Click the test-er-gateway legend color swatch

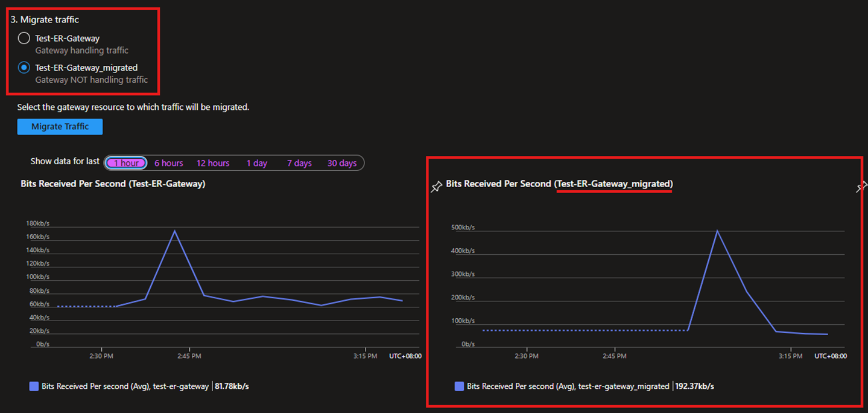(x=34, y=386)
